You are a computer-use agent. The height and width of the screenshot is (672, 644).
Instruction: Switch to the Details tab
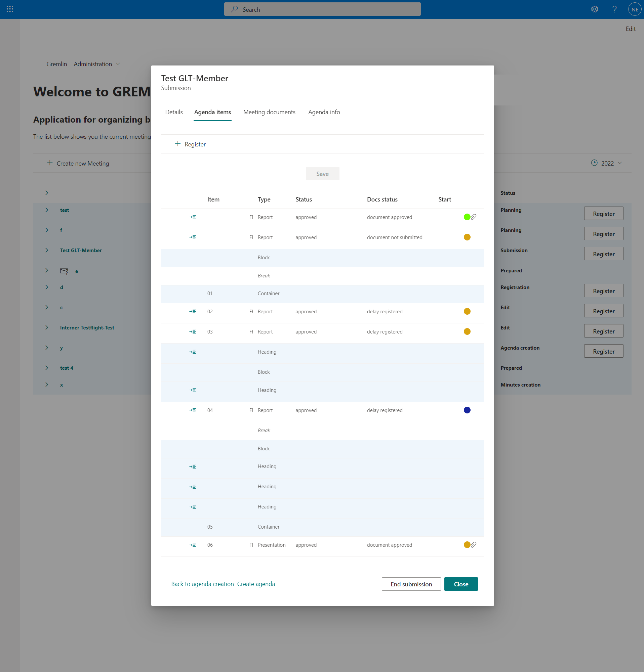(x=174, y=112)
